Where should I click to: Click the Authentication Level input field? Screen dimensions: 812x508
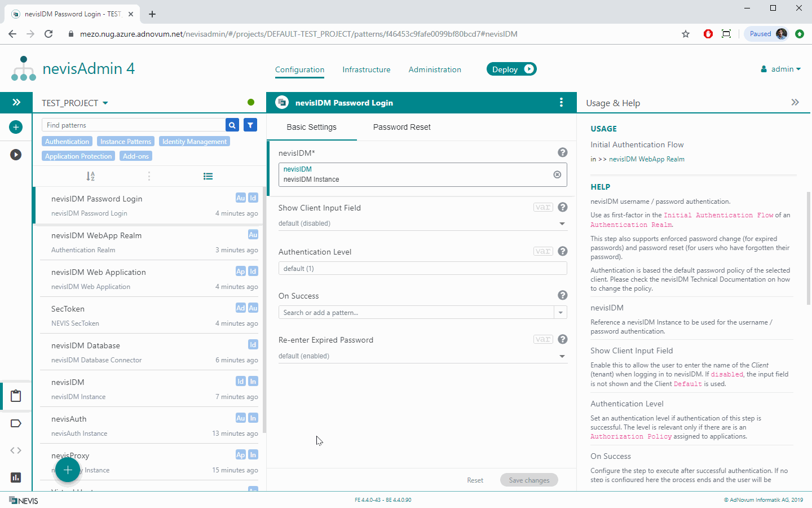tap(423, 268)
